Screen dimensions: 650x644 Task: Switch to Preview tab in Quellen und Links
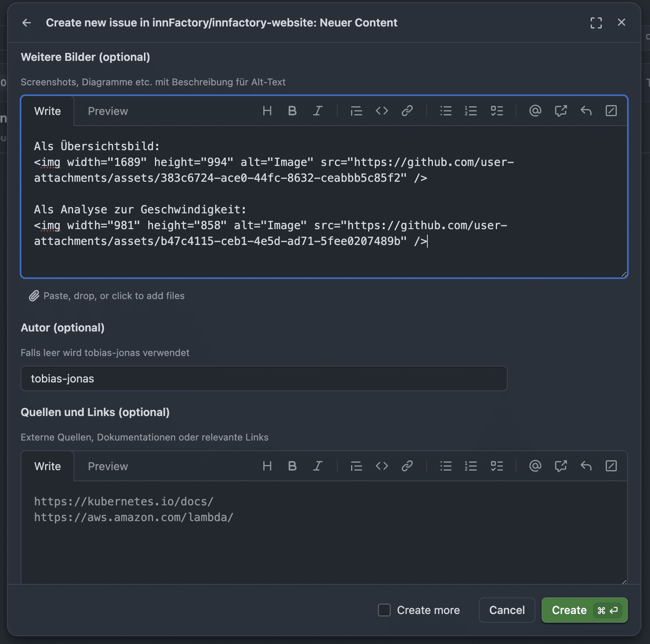108,466
